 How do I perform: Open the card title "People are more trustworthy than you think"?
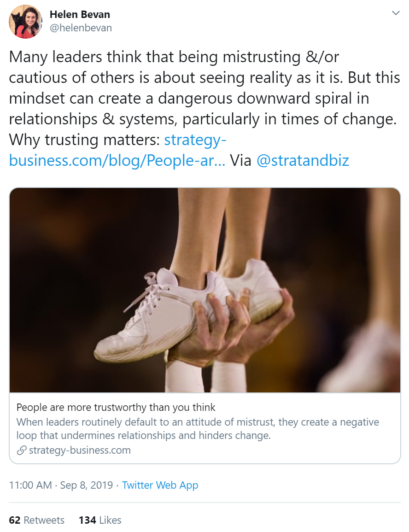(x=116, y=407)
